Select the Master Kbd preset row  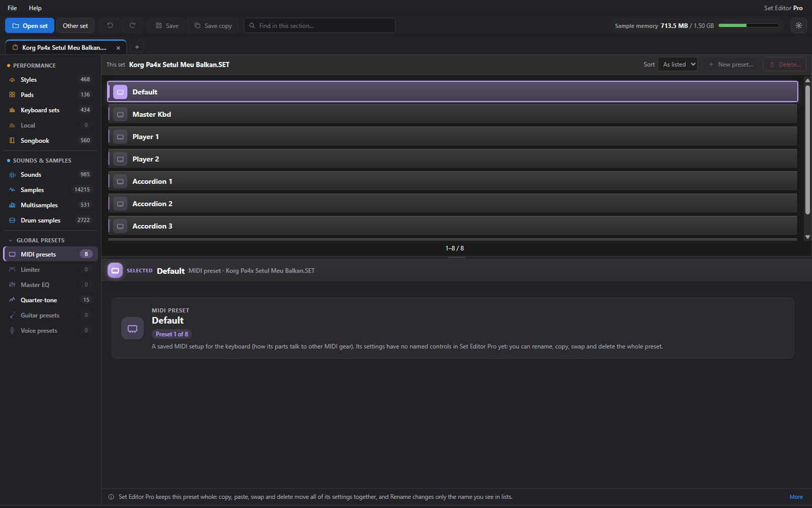[x=453, y=114]
